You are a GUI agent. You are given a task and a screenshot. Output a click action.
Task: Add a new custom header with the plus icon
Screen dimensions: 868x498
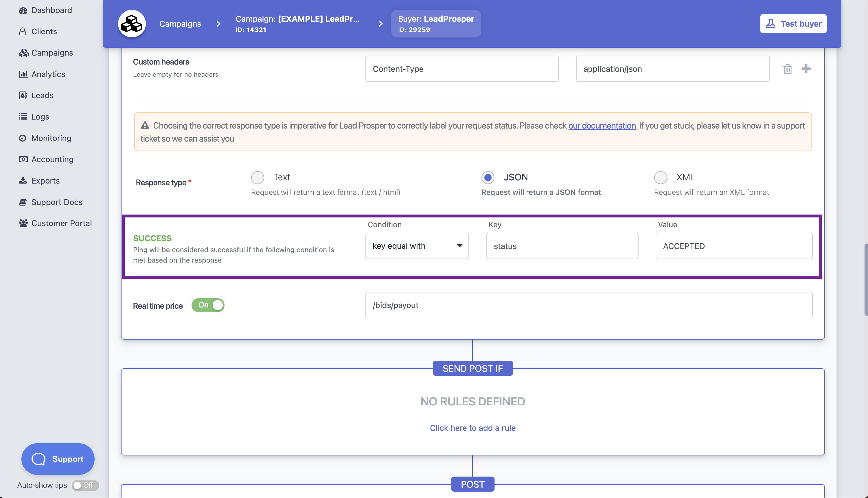806,69
